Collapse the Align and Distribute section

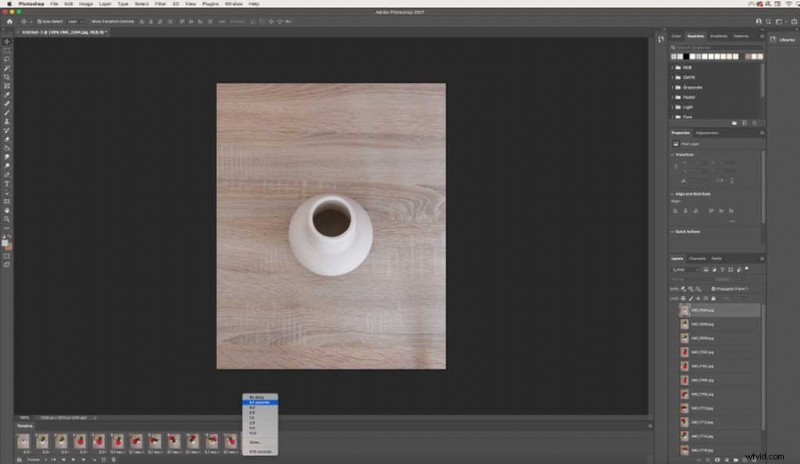(672, 194)
